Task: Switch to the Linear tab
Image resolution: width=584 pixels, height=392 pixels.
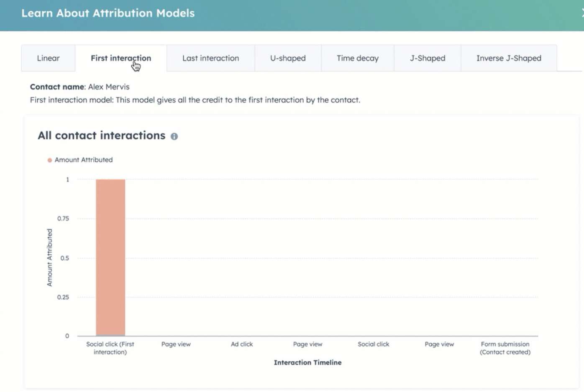Action: pos(48,58)
